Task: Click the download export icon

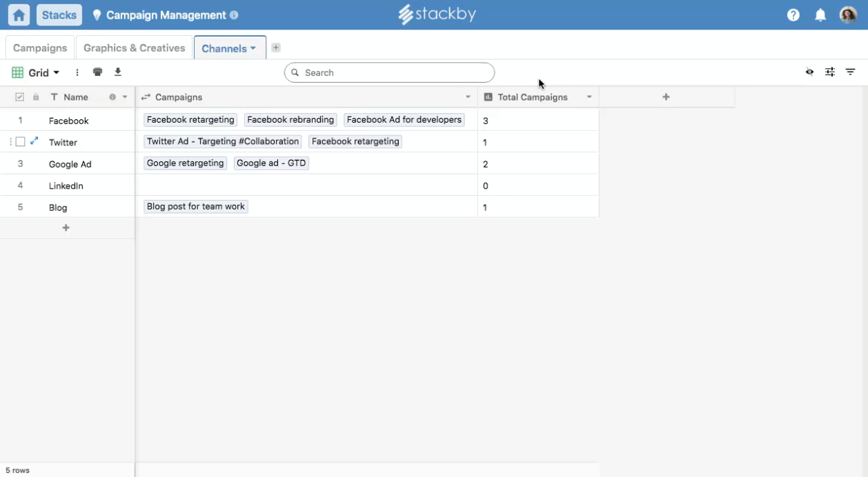Action: click(118, 72)
